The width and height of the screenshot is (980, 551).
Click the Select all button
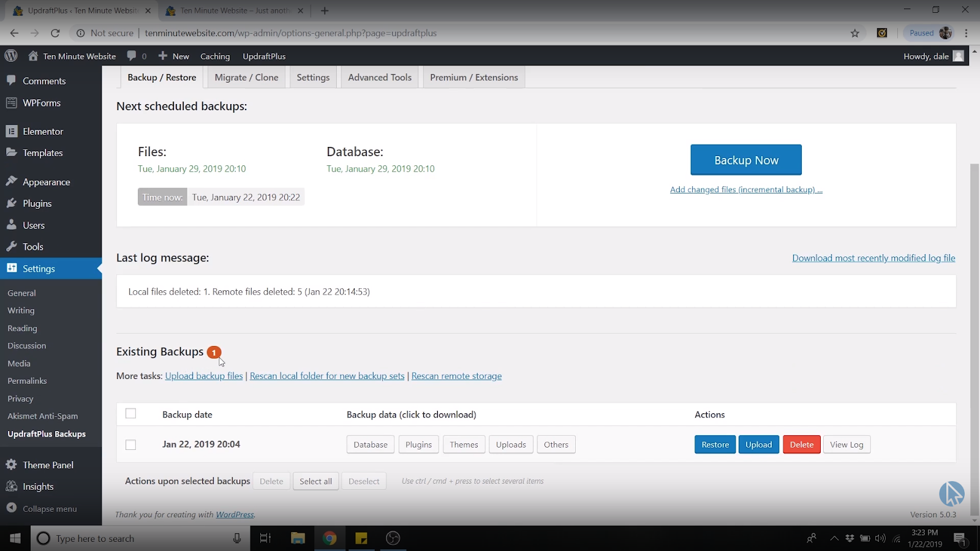point(315,481)
